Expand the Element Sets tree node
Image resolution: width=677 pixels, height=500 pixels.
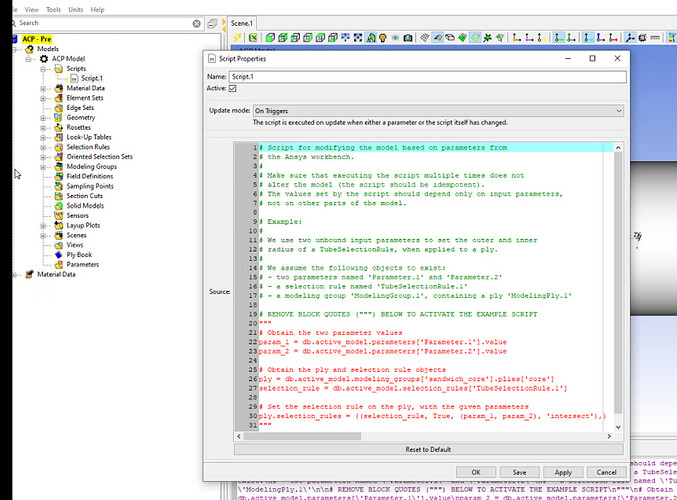tap(43, 98)
